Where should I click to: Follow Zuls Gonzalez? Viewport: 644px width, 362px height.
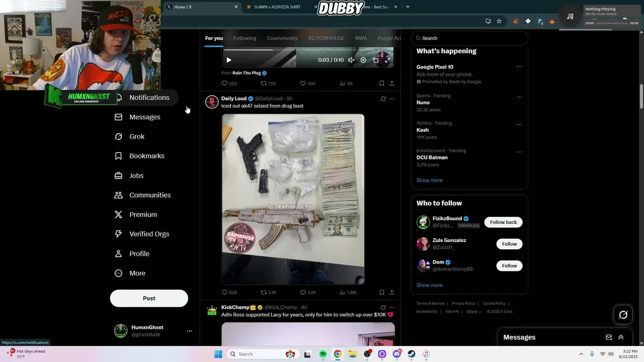tap(509, 244)
